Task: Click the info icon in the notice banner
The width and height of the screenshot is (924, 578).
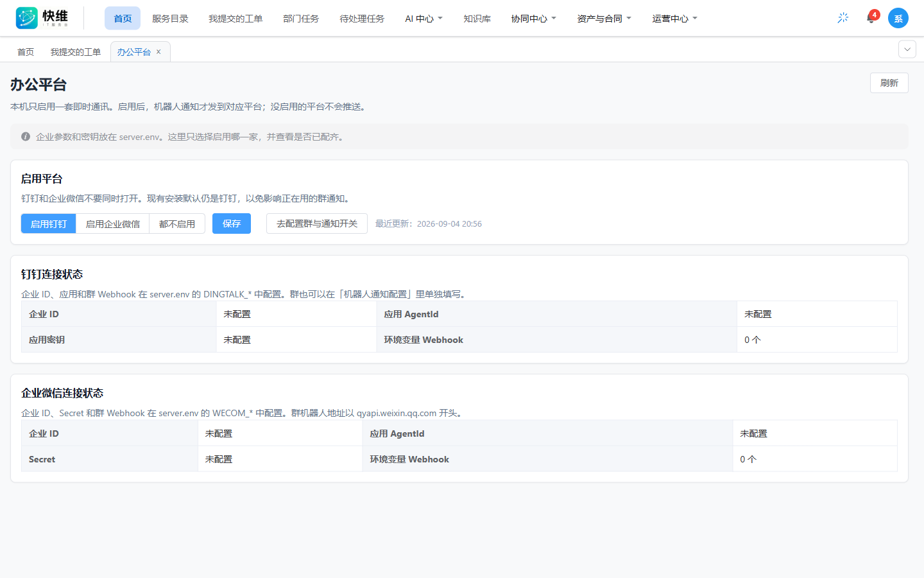Action: pos(26,137)
